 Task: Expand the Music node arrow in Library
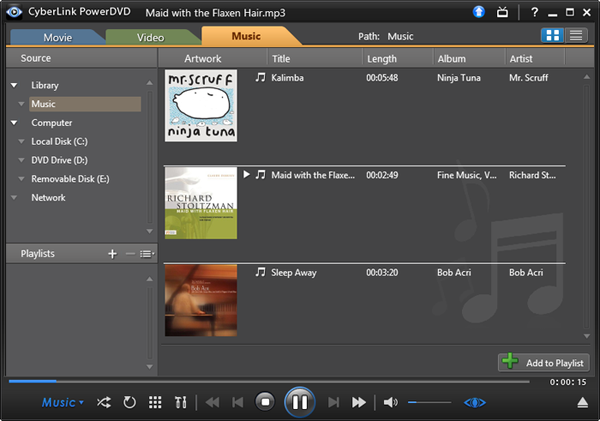(x=21, y=104)
